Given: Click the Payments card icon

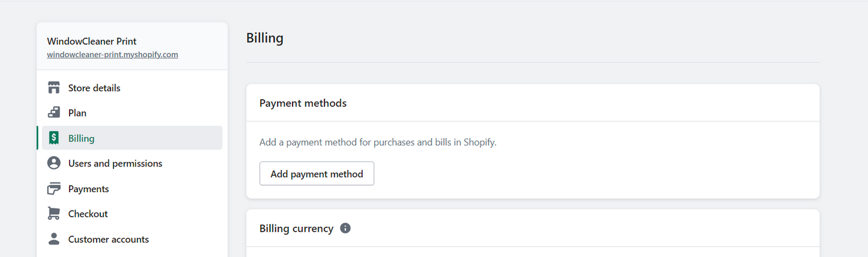Looking at the screenshot, I should point(54,189).
